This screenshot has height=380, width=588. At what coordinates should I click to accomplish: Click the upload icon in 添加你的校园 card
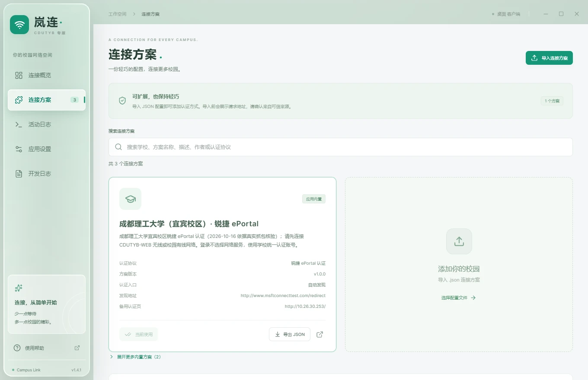(459, 241)
